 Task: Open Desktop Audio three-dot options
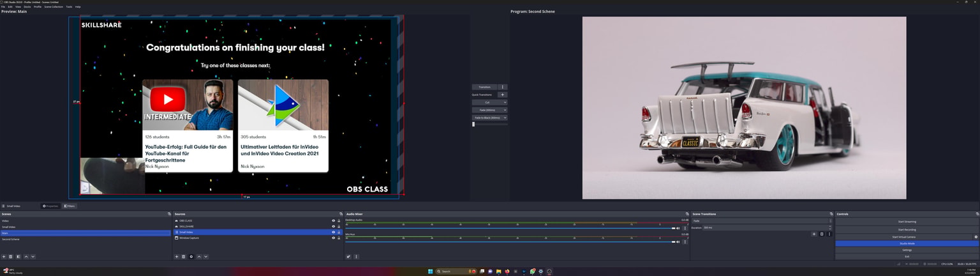(x=685, y=228)
